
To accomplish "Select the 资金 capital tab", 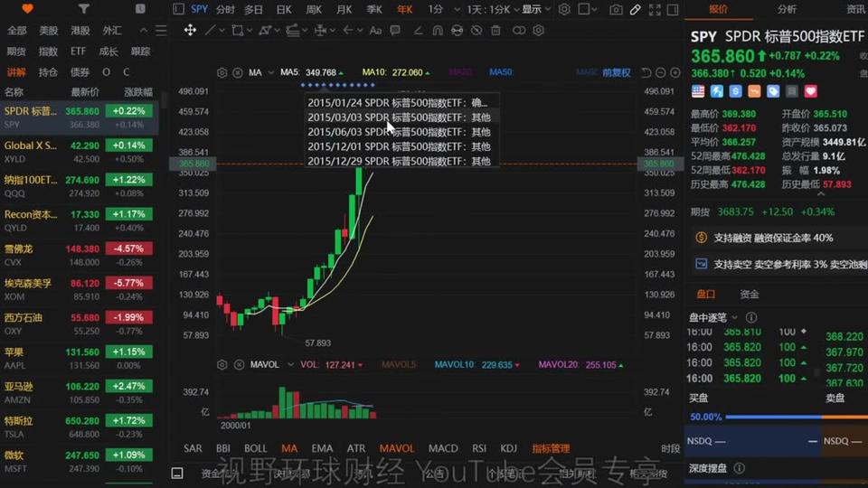I will pos(749,294).
